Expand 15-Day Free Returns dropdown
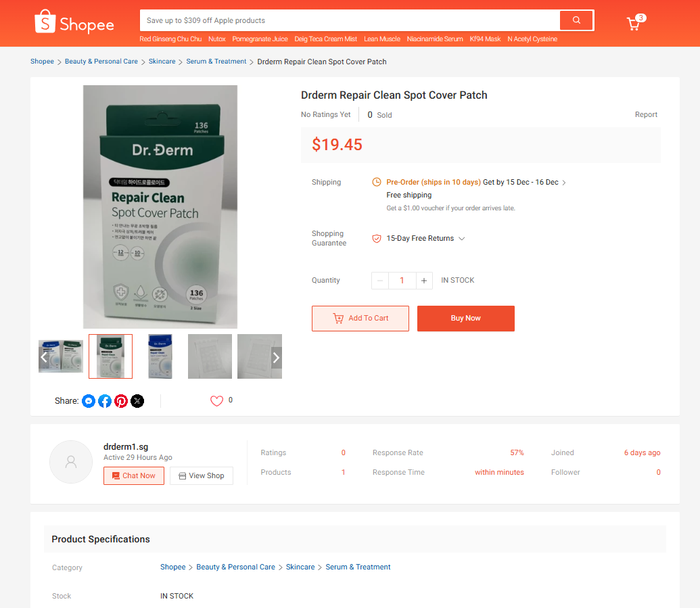The width and height of the screenshot is (700, 608). pyautogui.click(x=462, y=239)
